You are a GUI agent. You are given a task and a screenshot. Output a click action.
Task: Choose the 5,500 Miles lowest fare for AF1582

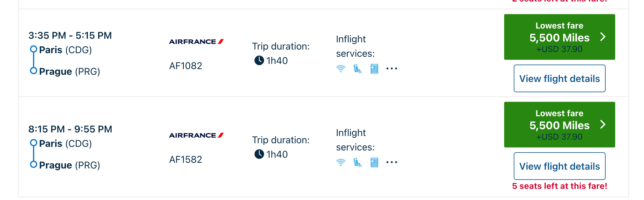tap(559, 125)
